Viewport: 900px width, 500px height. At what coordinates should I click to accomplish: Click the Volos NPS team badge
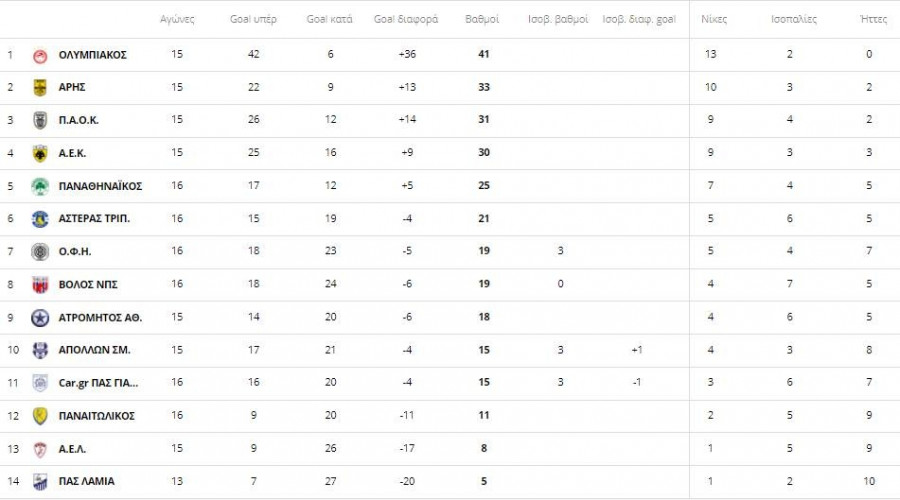[40, 284]
